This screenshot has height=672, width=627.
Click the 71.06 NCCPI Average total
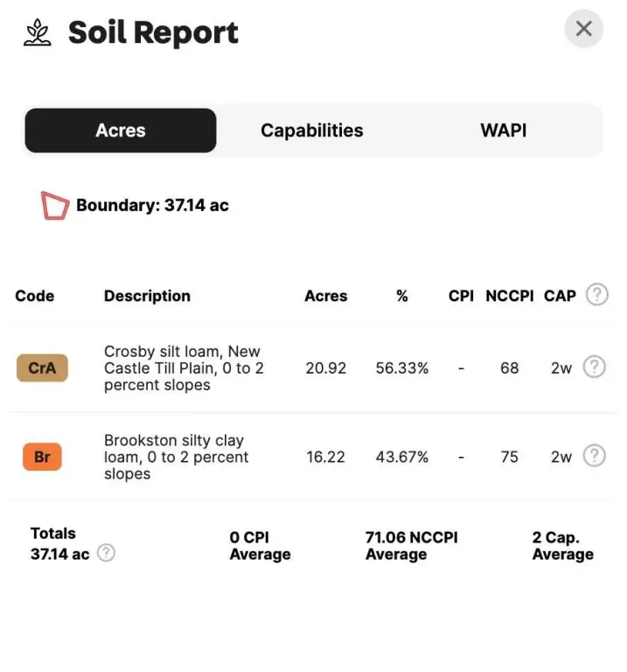[411, 545]
